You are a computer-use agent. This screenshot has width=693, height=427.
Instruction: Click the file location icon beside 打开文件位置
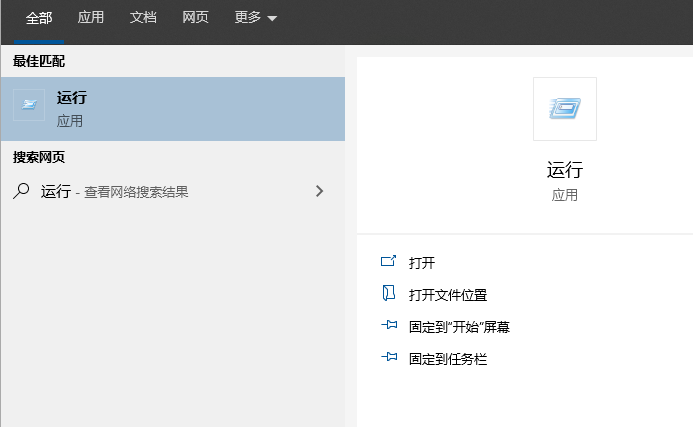tap(388, 293)
